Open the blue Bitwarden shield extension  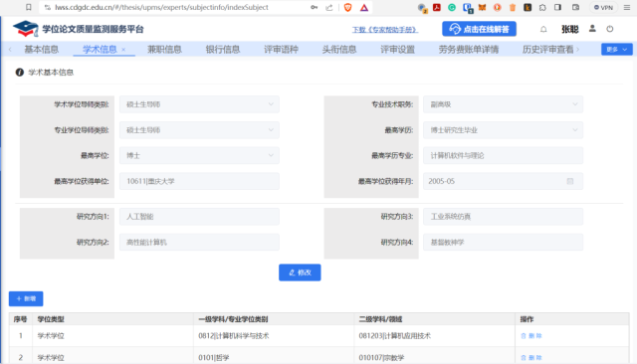point(467,8)
